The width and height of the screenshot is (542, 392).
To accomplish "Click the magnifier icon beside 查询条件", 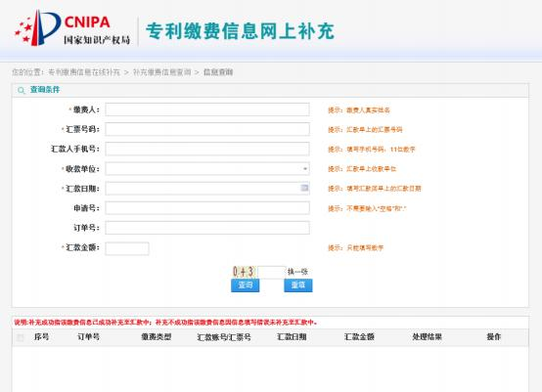I will 22,91.
